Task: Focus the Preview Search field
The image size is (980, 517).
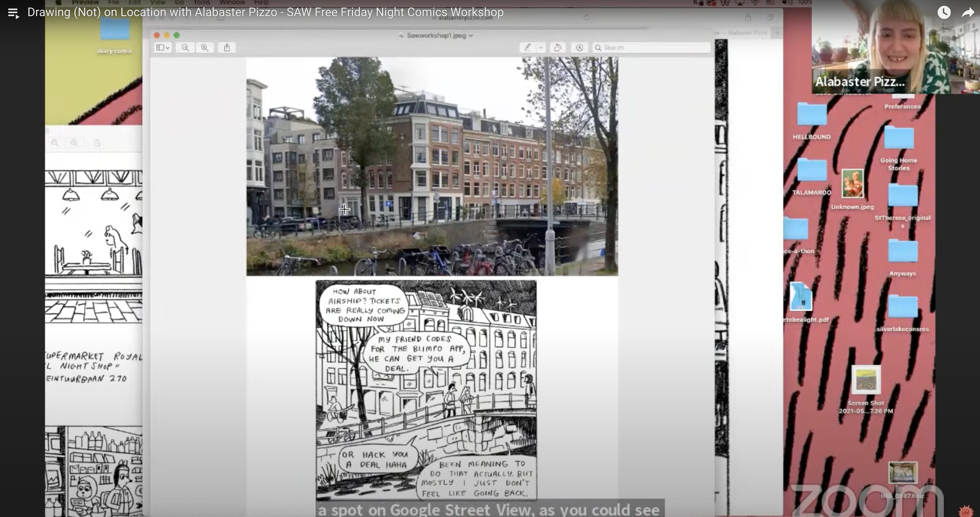Action: tap(651, 47)
